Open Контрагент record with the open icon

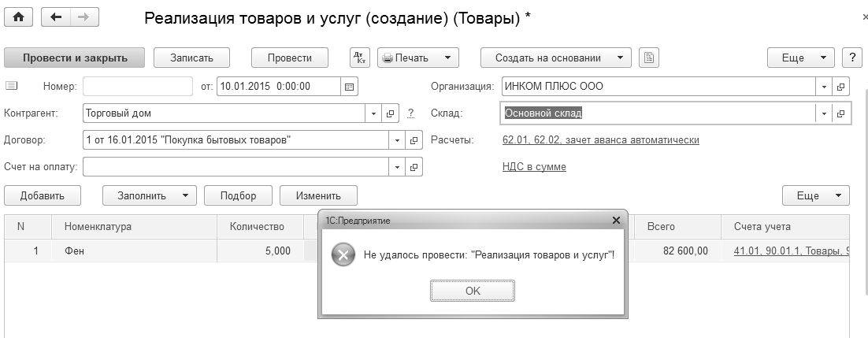click(390, 113)
